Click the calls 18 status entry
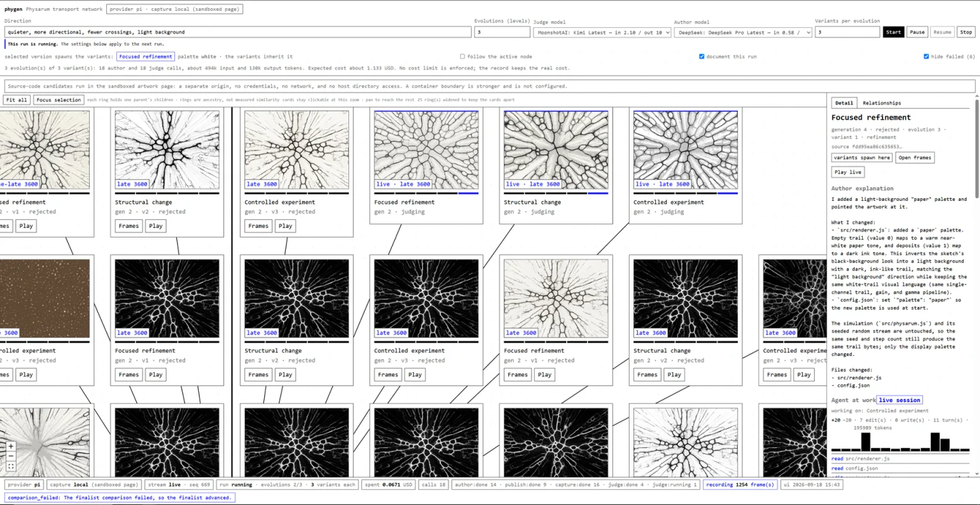980x505 pixels. (434, 485)
